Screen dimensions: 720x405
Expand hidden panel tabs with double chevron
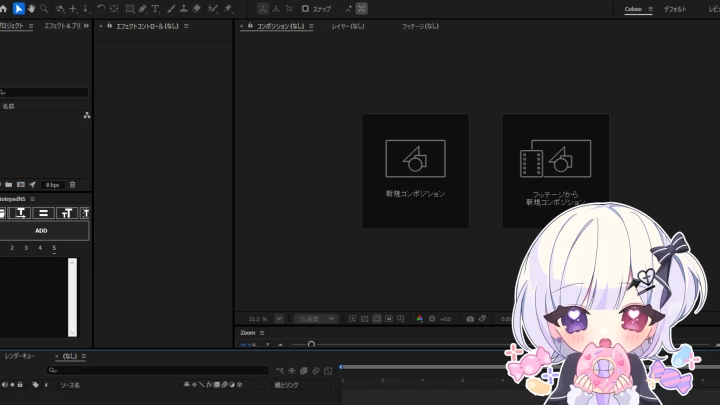(86, 26)
